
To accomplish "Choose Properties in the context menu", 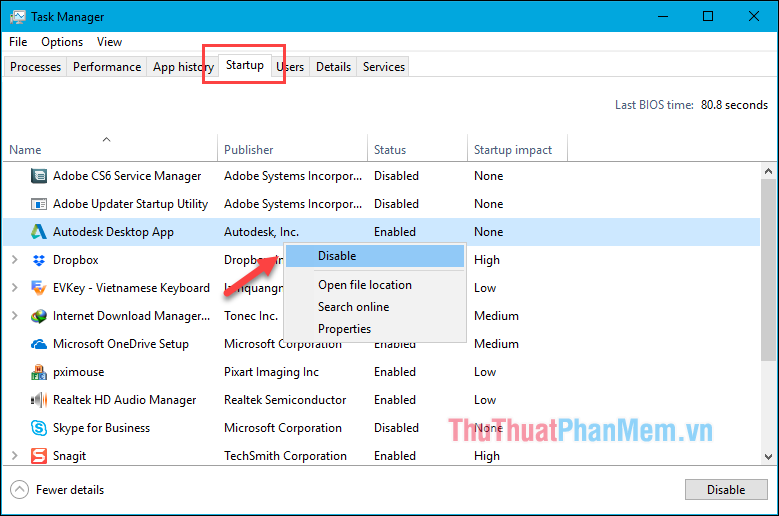I will click(375, 329).
